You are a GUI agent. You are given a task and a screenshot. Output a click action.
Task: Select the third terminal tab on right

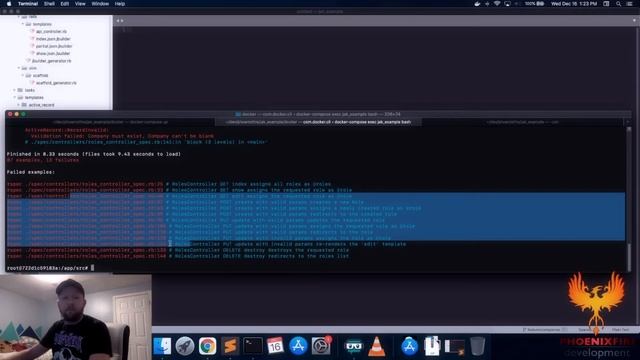point(523,122)
